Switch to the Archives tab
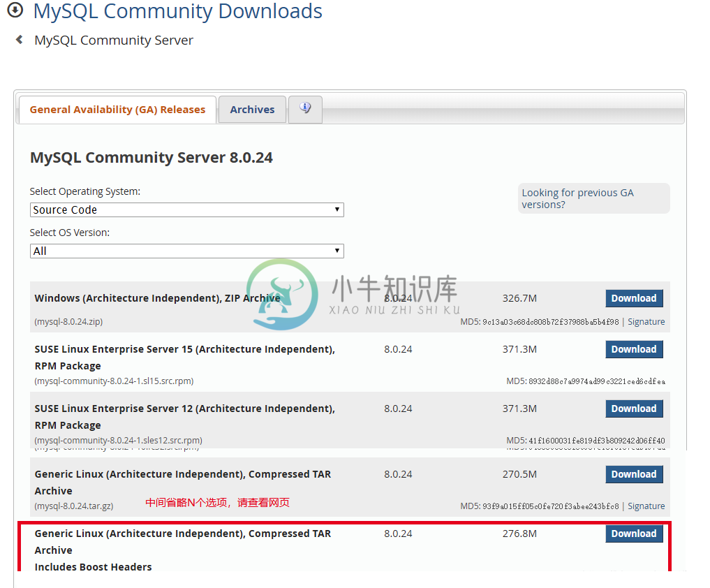The image size is (710, 588). coord(252,109)
